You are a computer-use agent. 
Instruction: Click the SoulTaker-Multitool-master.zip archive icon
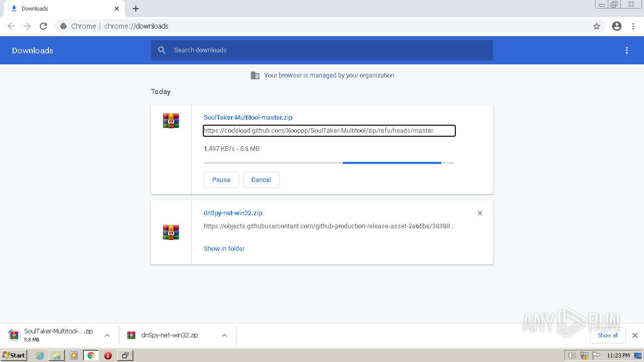click(x=171, y=121)
